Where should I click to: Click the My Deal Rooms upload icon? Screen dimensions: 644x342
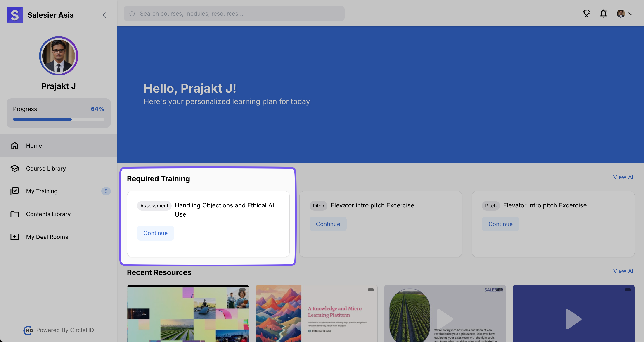pos(14,237)
